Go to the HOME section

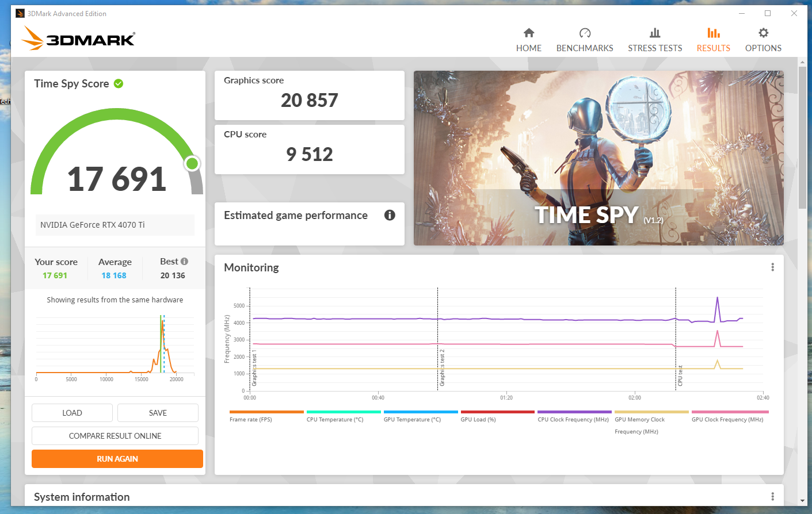tap(528, 40)
